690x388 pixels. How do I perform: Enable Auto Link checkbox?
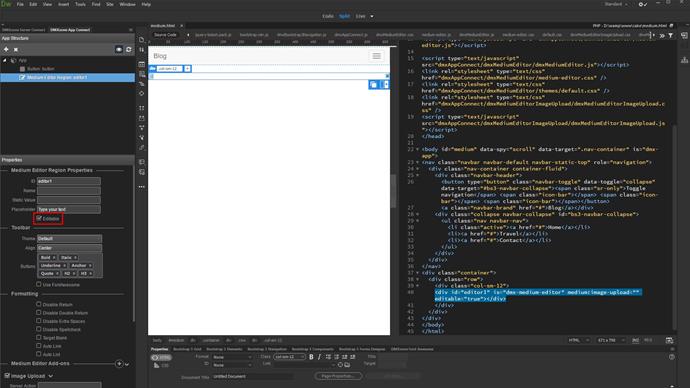[x=39, y=346]
